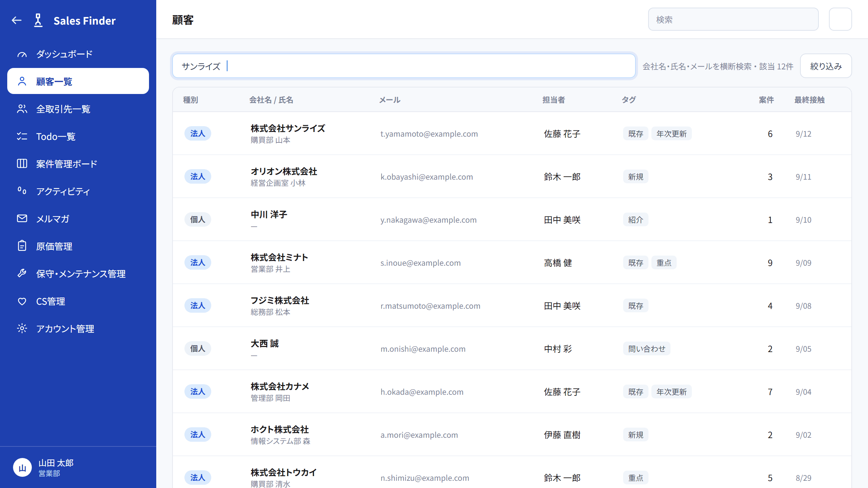Screen dimensions: 868x488
Task: Click the CS管理 heart icon
Action: pos(22,301)
